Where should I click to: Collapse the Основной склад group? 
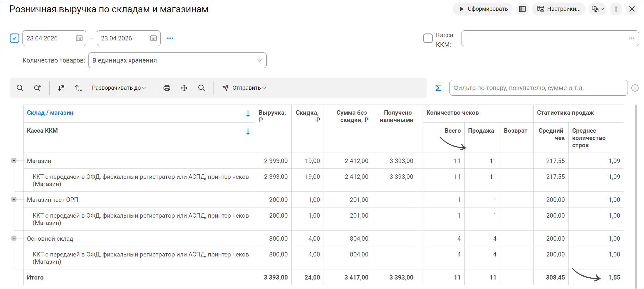tap(14, 238)
